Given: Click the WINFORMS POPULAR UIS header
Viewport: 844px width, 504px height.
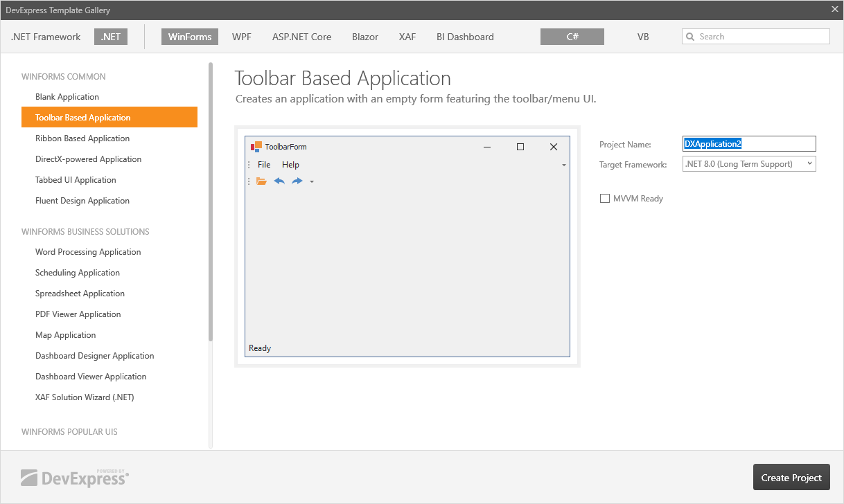Looking at the screenshot, I should coord(69,431).
